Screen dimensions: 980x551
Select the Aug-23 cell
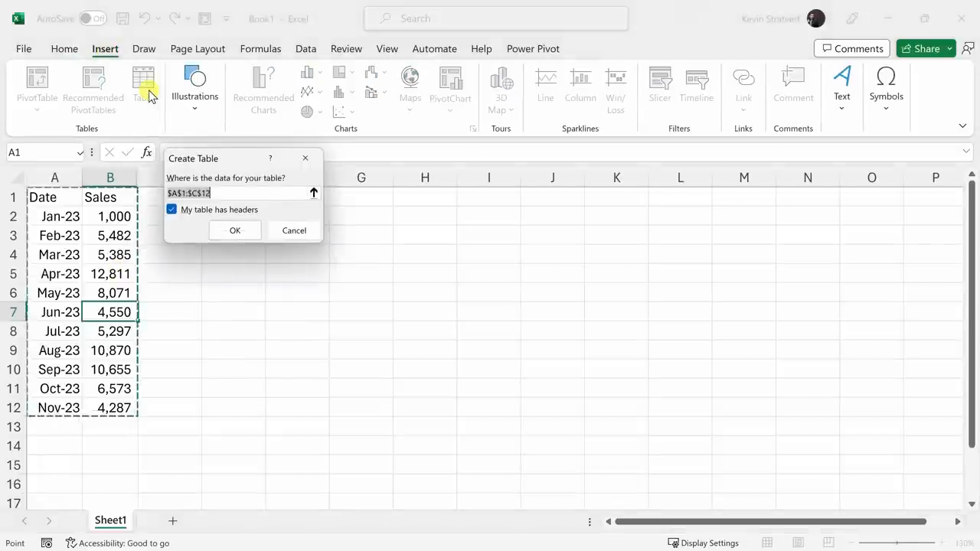(x=54, y=350)
